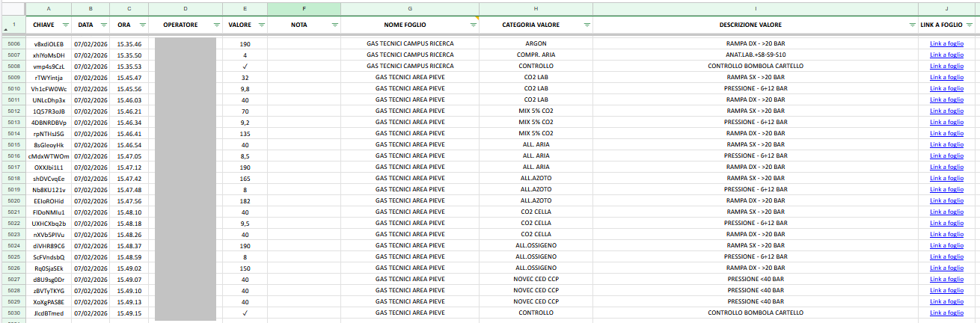Select column G header
The image size is (980, 323).
pyautogui.click(x=410, y=8)
